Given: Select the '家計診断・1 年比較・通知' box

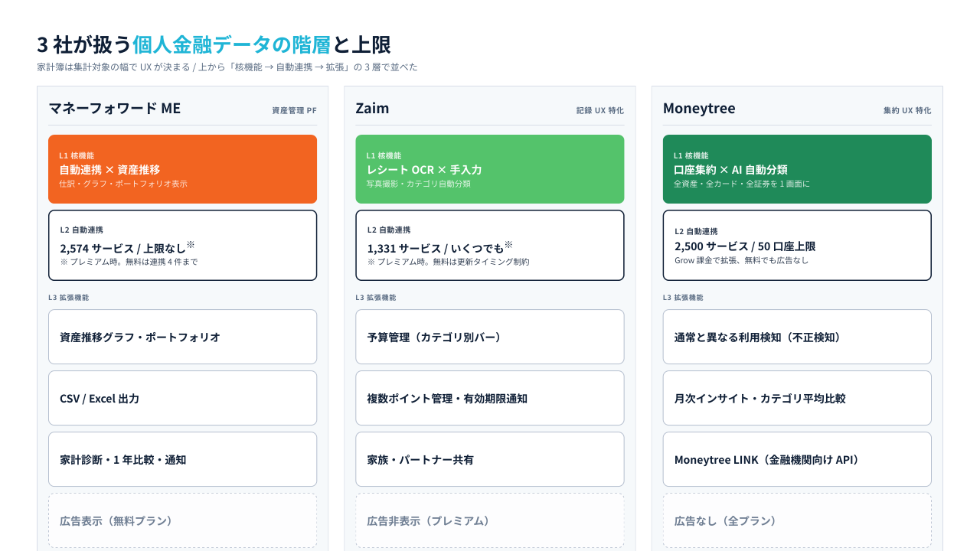Looking at the screenshot, I should click(182, 459).
